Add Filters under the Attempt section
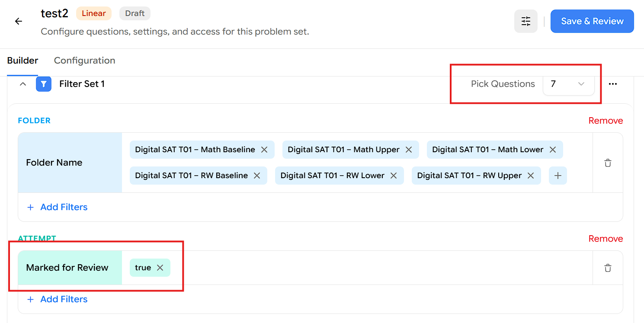The height and width of the screenshot is (323, 644). click(x=57, y=299)
